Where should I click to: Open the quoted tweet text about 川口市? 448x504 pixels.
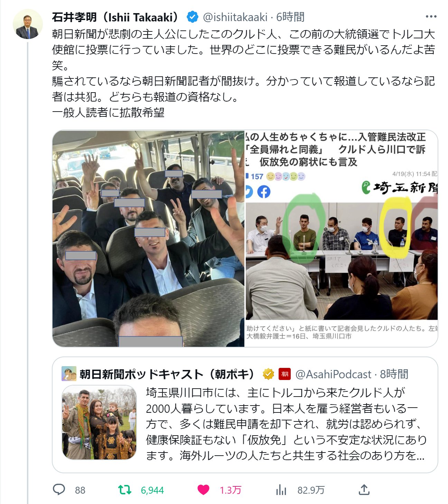(x=286, y=424)
